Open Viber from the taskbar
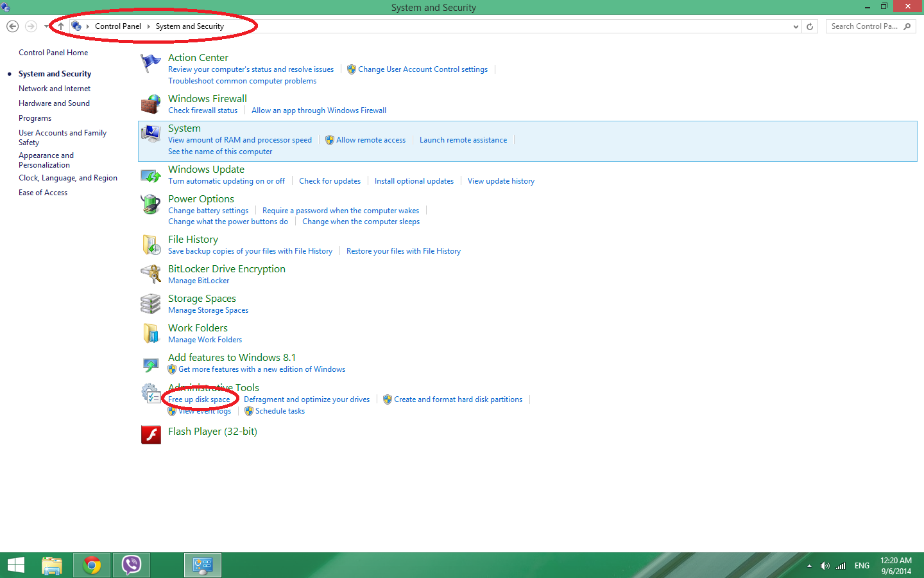This screenshot has height=578, width=924. 132,565
